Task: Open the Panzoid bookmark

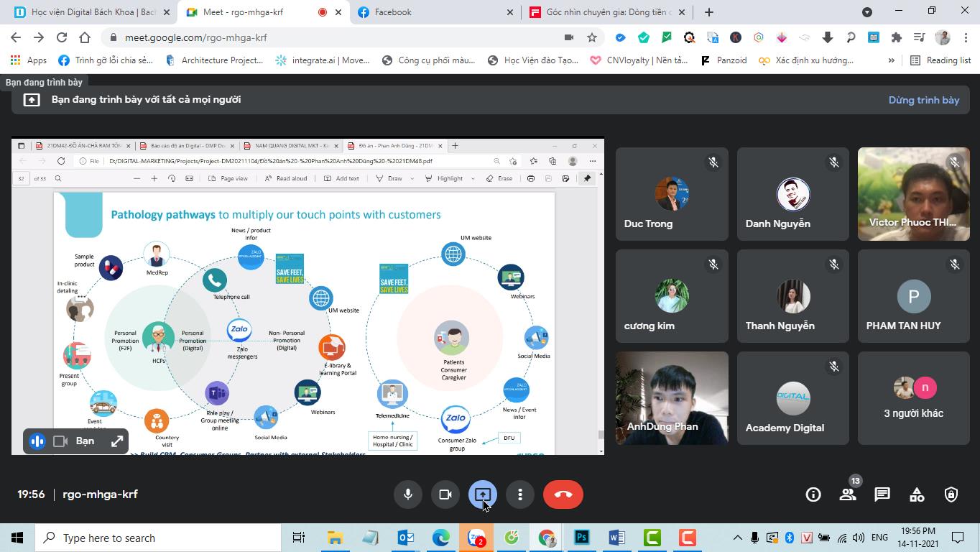Action: (x=724, y=60)
